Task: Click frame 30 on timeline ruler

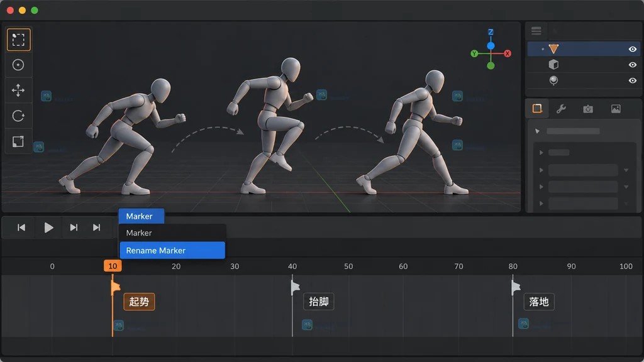Action: pos(235,266)
